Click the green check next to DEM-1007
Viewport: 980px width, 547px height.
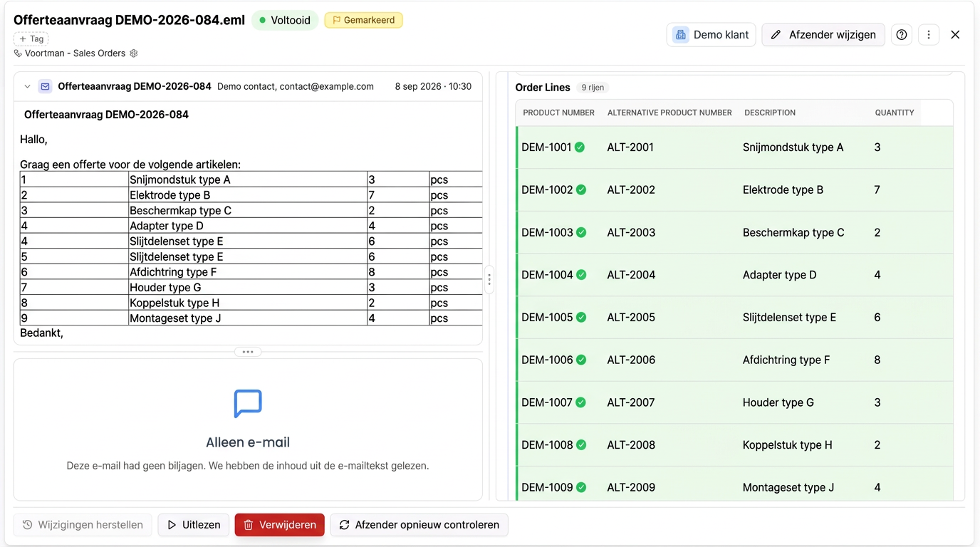pyautogui.click(x=580, y=402)
